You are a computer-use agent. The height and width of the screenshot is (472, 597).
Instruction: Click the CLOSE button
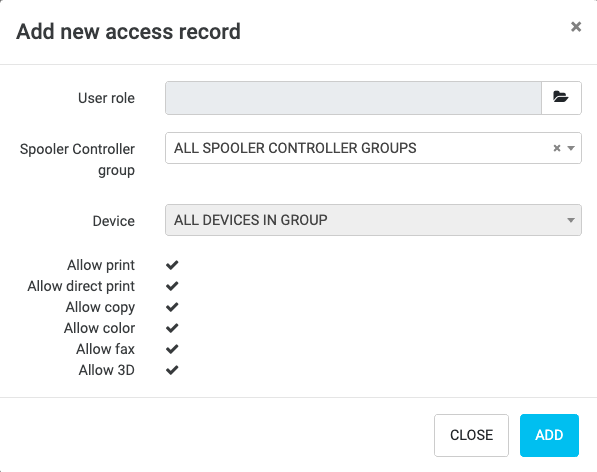click(471, 435)
